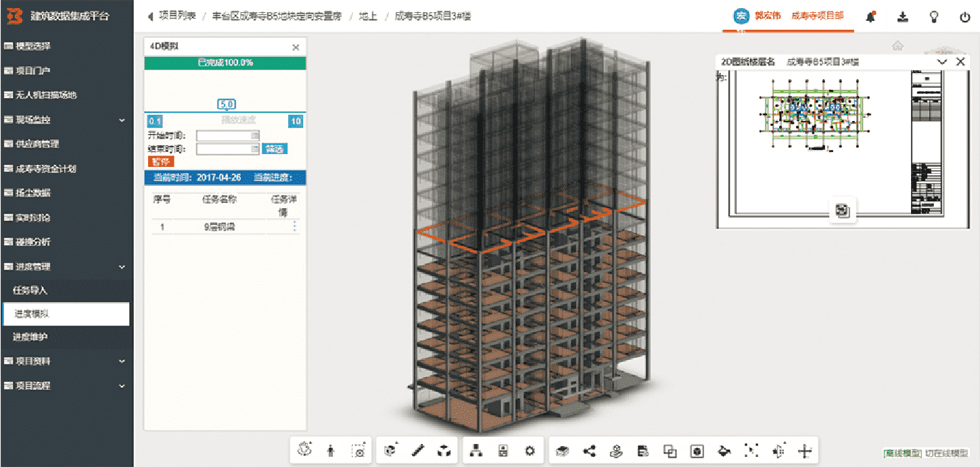Open the notifications bell icon

(x=870, y=17)
